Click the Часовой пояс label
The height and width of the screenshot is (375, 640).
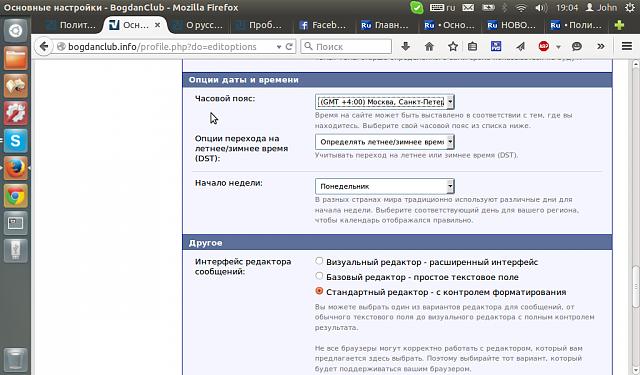pyautogui.click(x=225, y=98)
